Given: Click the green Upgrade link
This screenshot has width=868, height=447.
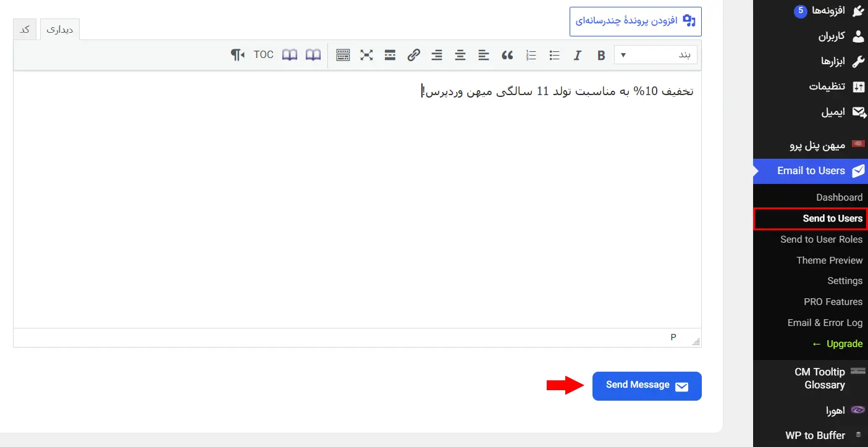Looking at the screenshot, I should [837, 344].
